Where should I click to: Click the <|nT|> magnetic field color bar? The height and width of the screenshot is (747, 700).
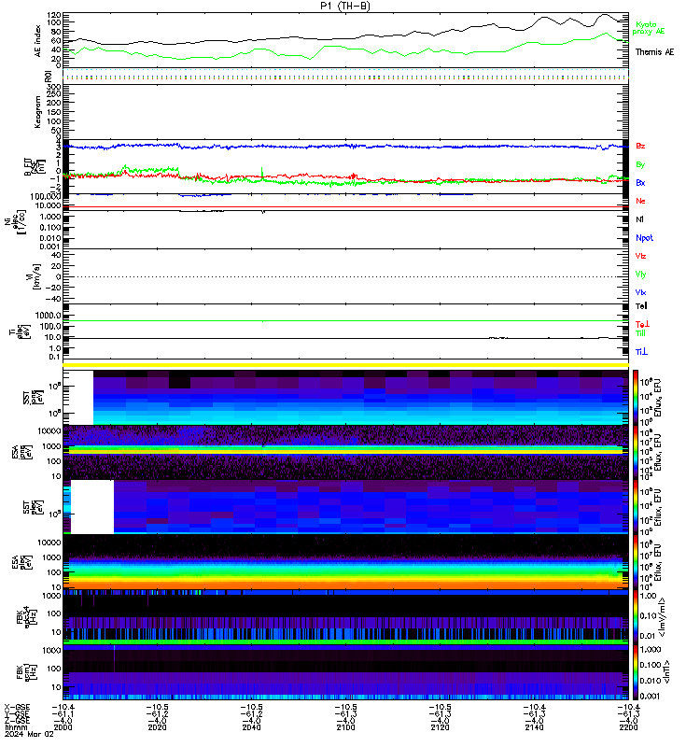tap(636, 672)
